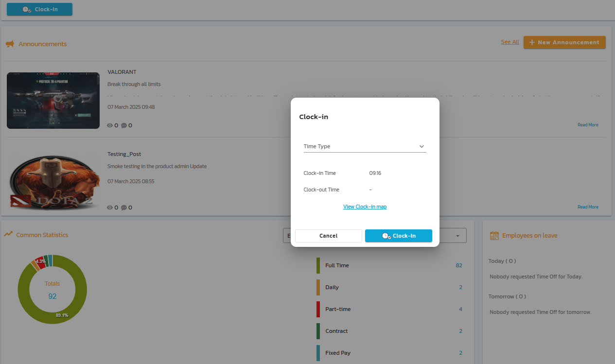Screen dimensions: 615x364
Task: Click the views eye icon under VALORANT post
Action: click(110, 125)
